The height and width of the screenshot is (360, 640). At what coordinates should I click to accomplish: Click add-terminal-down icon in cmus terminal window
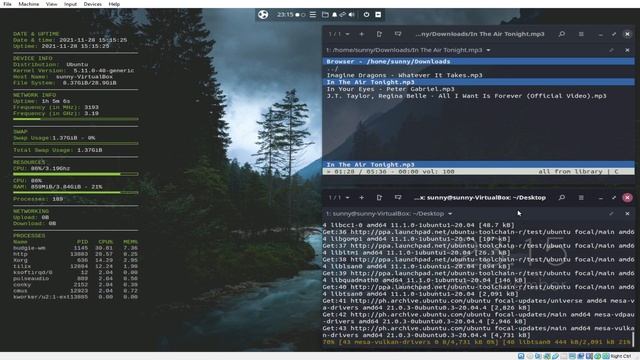click(x=398, y=34)
